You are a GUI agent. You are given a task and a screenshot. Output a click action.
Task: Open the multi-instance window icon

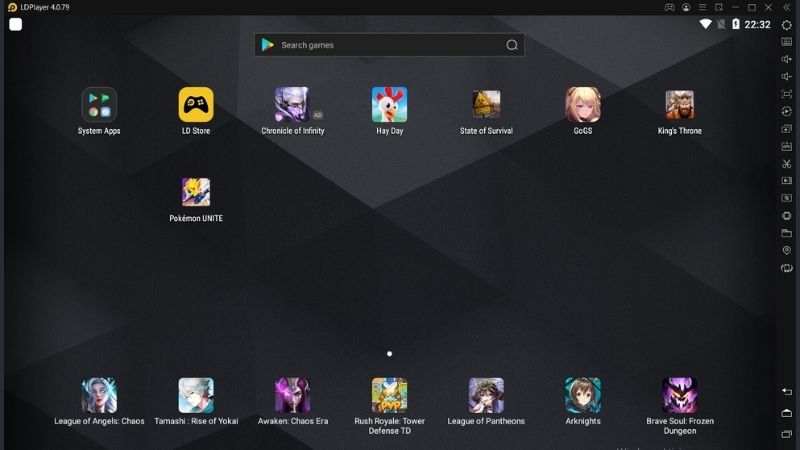coord(787,129)
